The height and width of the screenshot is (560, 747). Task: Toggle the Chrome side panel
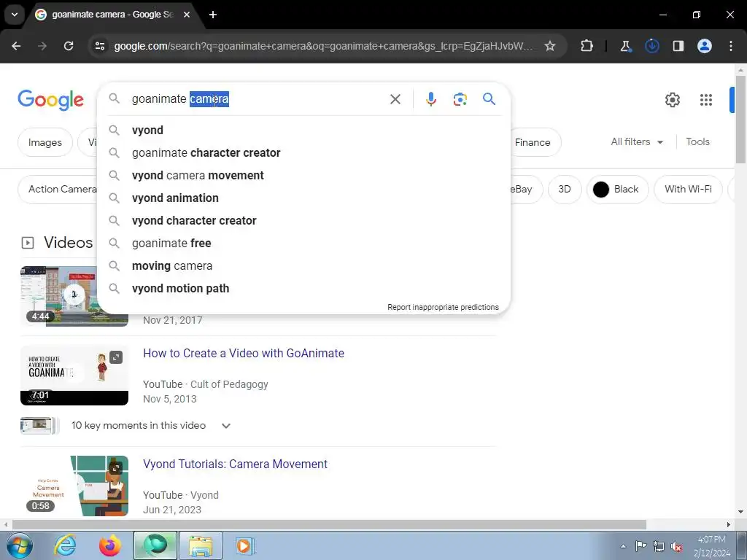coord(678,46)
